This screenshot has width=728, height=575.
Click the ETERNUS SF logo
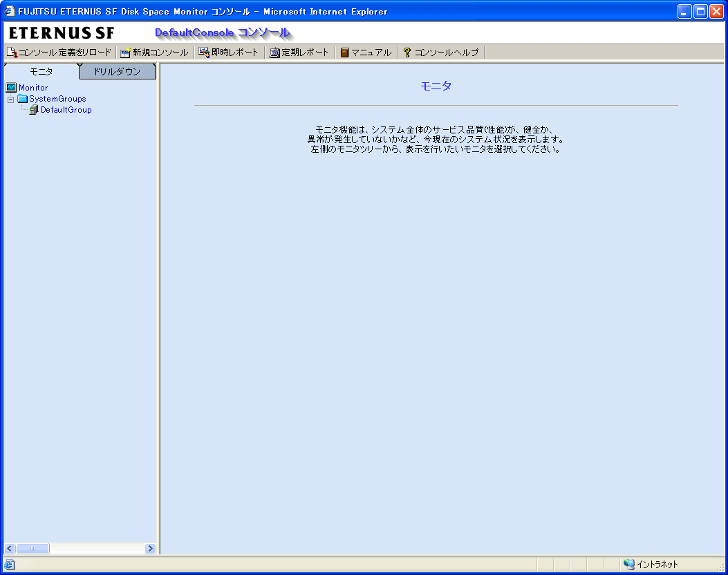coord(62,33)
